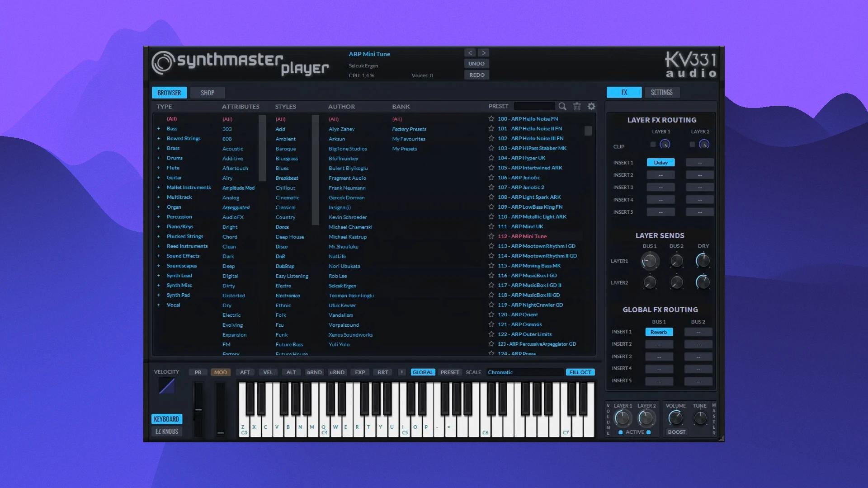This screenshot has width=868, height=488.
Task: Star preset 114 - ARP MootownRhythm II GD
Action: (491, 256)
